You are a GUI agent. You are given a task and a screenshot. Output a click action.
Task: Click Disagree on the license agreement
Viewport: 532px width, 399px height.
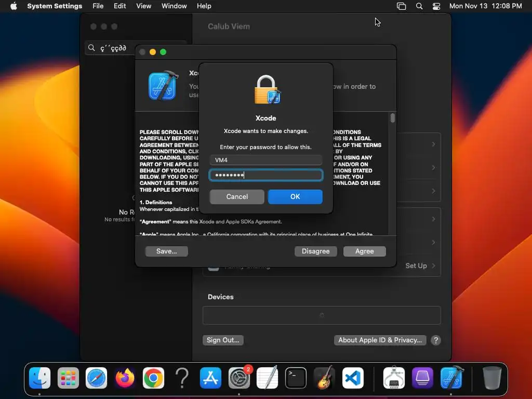(x=315, y=251)
